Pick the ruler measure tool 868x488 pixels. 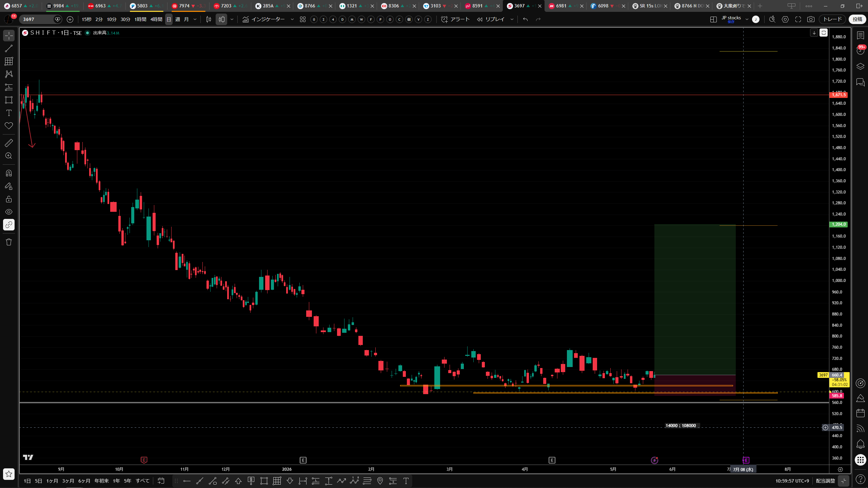click(9, 143)
